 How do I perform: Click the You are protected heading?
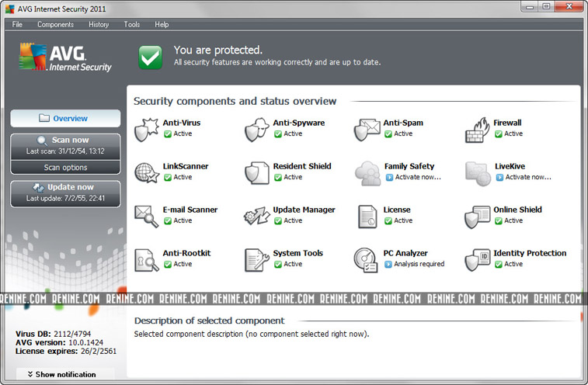pyautogui.click(x=217, y=50)
